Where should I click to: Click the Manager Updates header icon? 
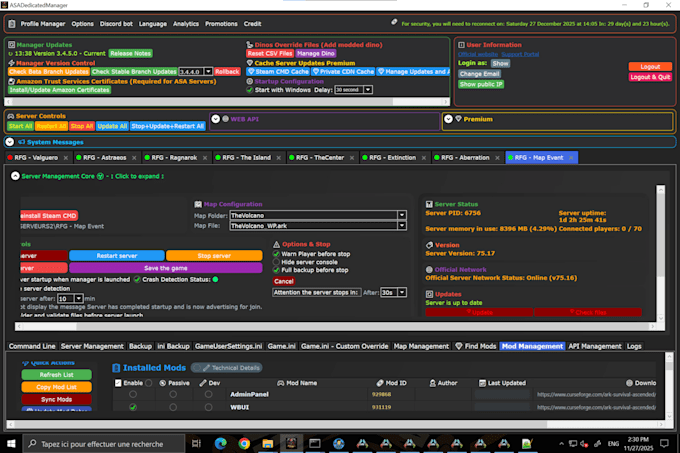pos(12,45)
